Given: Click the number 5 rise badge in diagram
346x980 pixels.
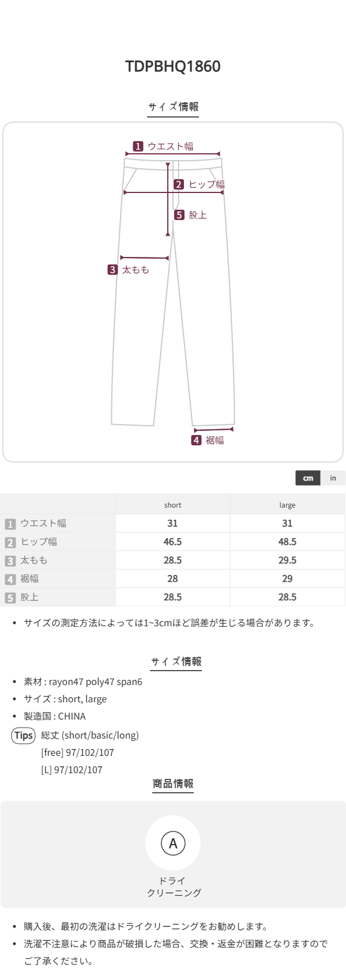Looking at the screenshot, I should (x=179, y=215).
